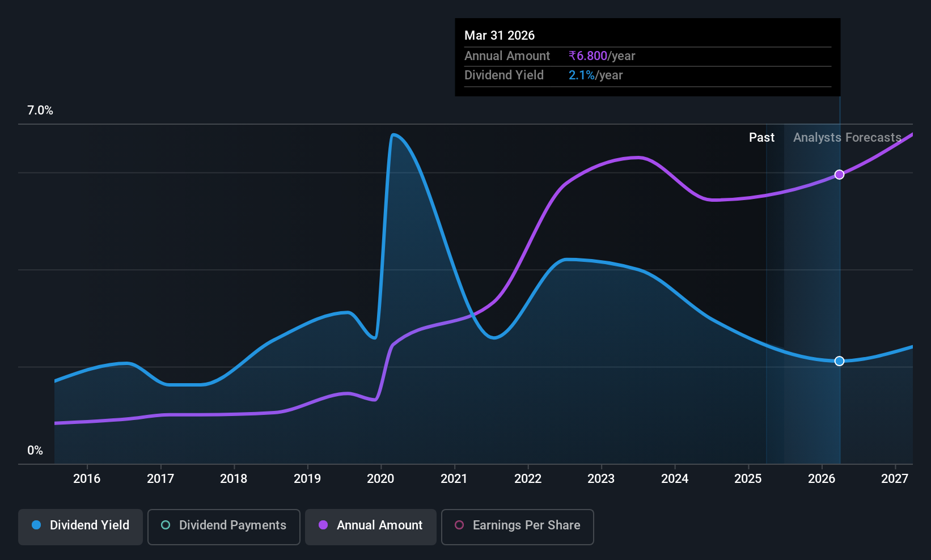Click the 0% y-axis label

35,451
